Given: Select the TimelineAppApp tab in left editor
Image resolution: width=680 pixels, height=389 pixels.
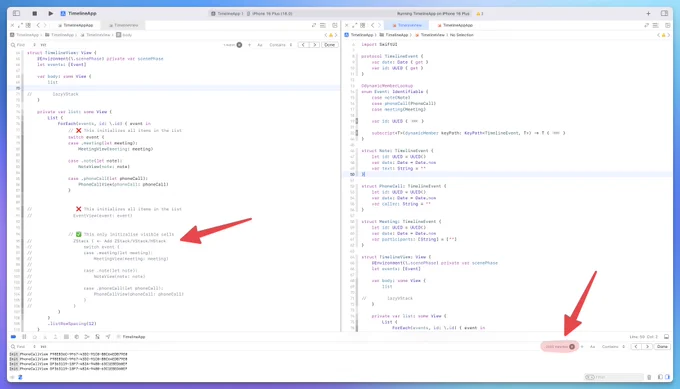Looking at the screenshot, I should pyautogui.click(x=75, y=26).
